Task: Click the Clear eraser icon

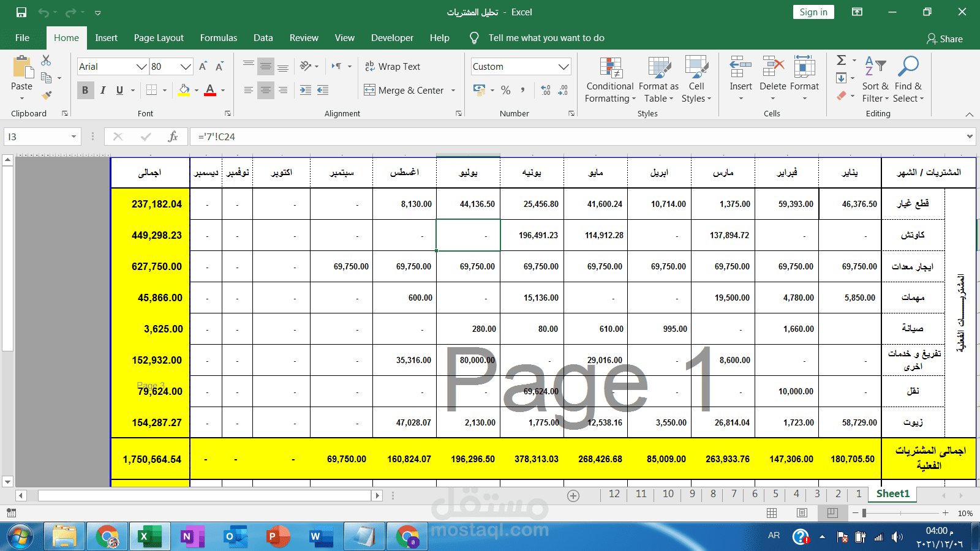Action: coord(842,96)
